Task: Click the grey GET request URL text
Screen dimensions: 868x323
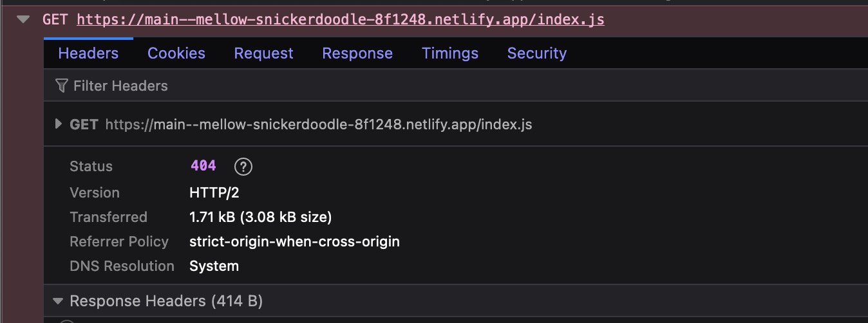Action: tap(319, 124)
